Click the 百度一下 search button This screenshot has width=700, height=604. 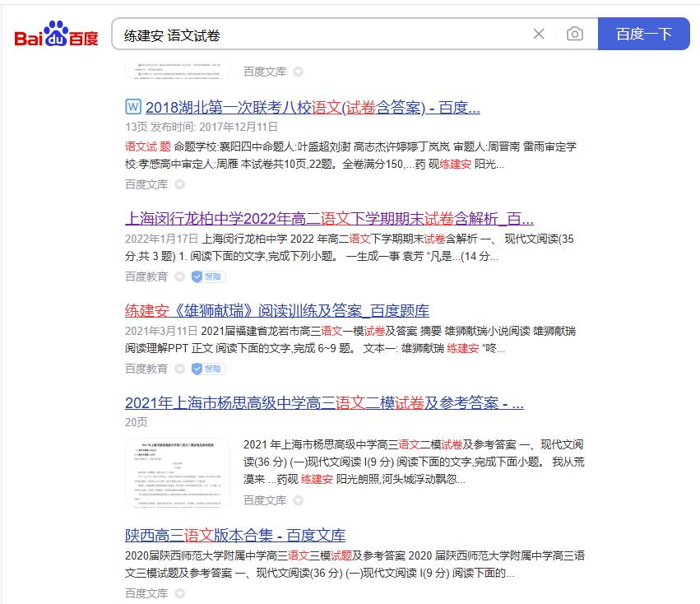pyautogui.click(x=644, y=34)
